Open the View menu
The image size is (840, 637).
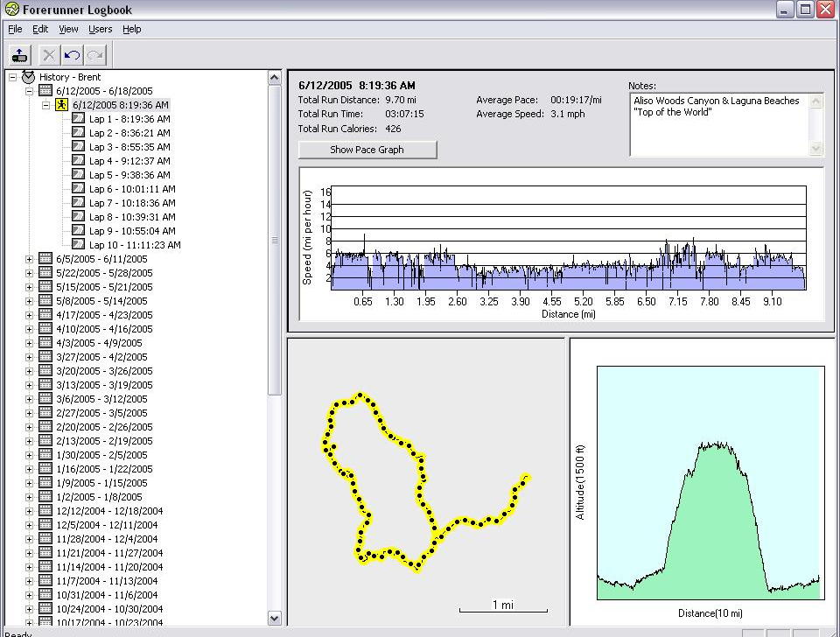pos(68,29)
